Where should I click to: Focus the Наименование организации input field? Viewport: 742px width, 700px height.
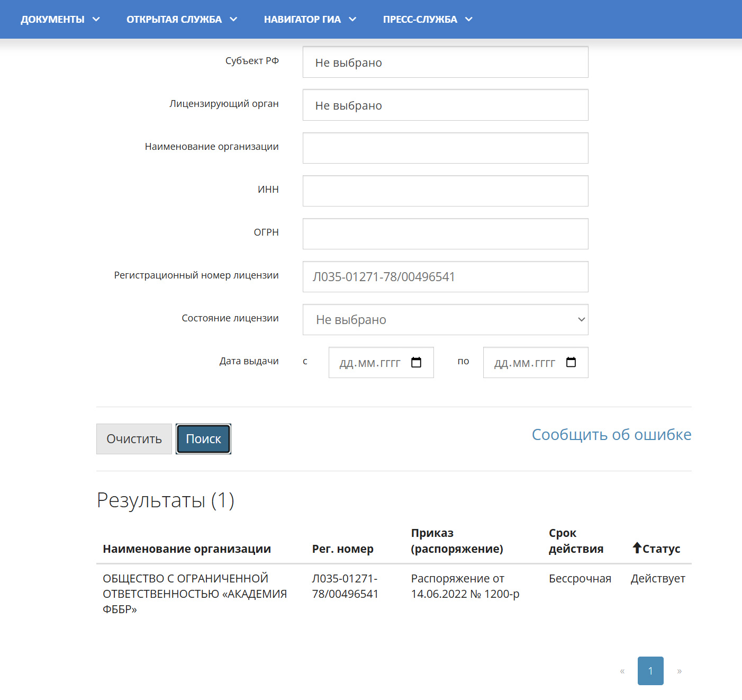tap(445, 148)
